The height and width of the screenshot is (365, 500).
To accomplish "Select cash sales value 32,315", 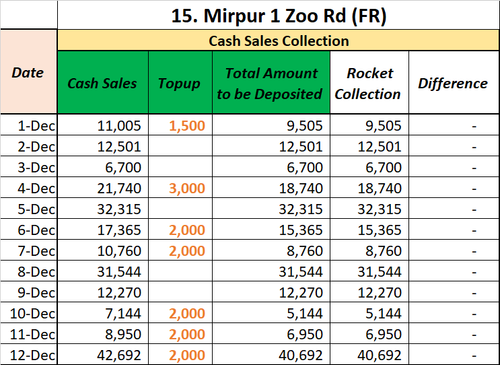I will [103, 208].
